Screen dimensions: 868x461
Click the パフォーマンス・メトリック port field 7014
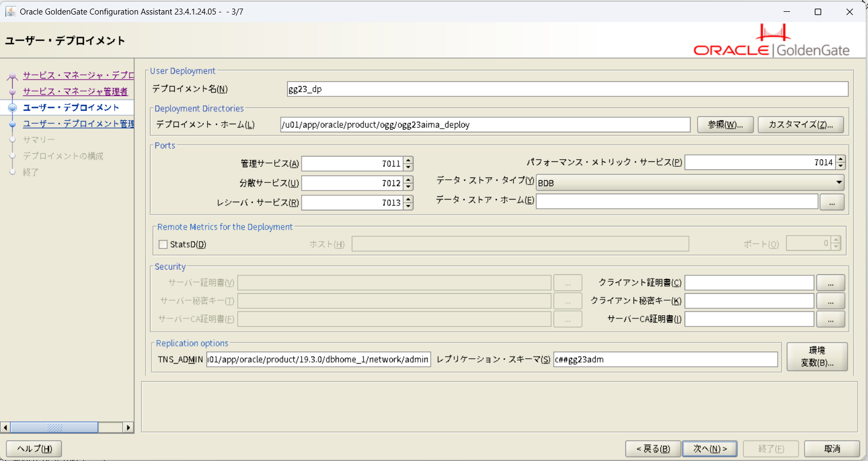pos(760,162)
